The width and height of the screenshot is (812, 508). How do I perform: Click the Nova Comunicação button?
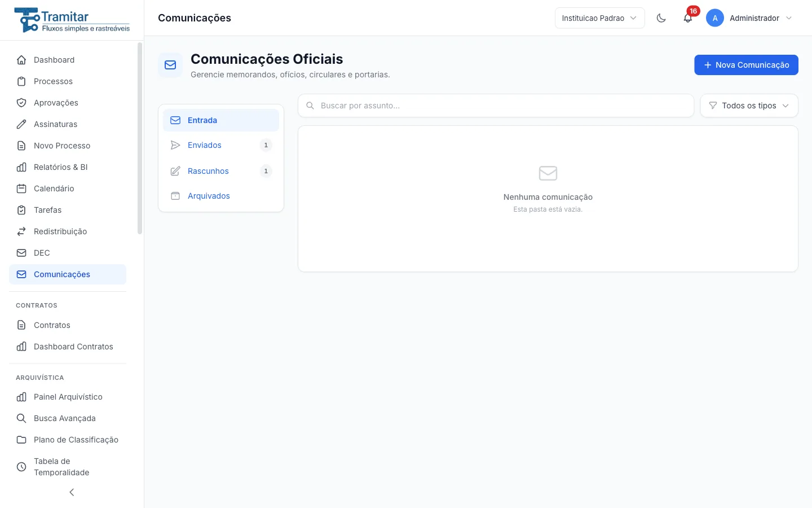pos(746,65)
